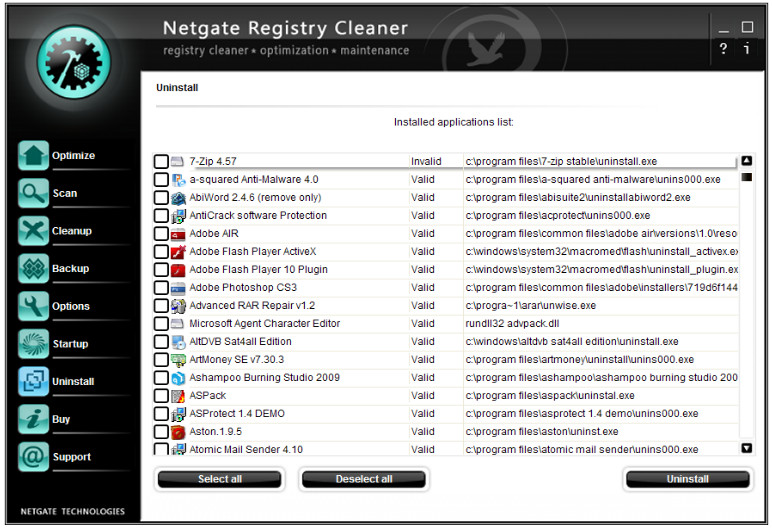Click the Deselect all button
772x530 pixels.
click(x=364, y=479)
